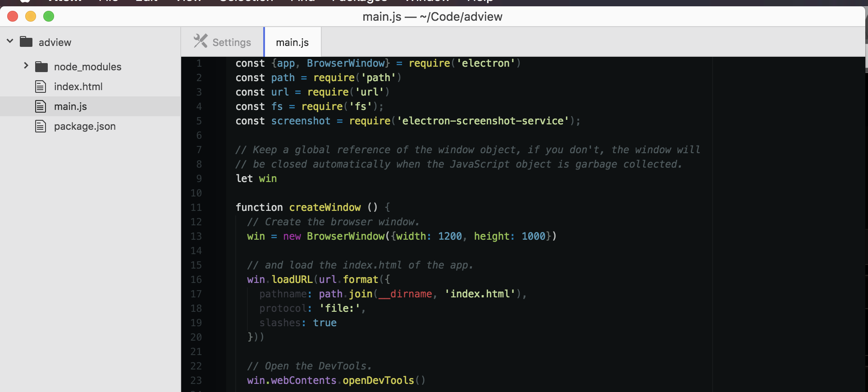
Task: Click BrowserWindow in the line 1 destructuring
Action: coord(346,63)
